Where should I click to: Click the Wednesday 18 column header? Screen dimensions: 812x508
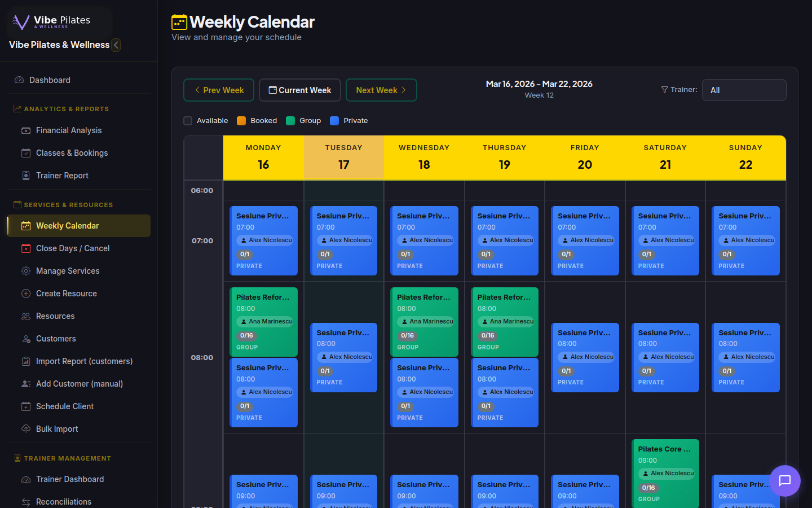click(x=424, y=157)
